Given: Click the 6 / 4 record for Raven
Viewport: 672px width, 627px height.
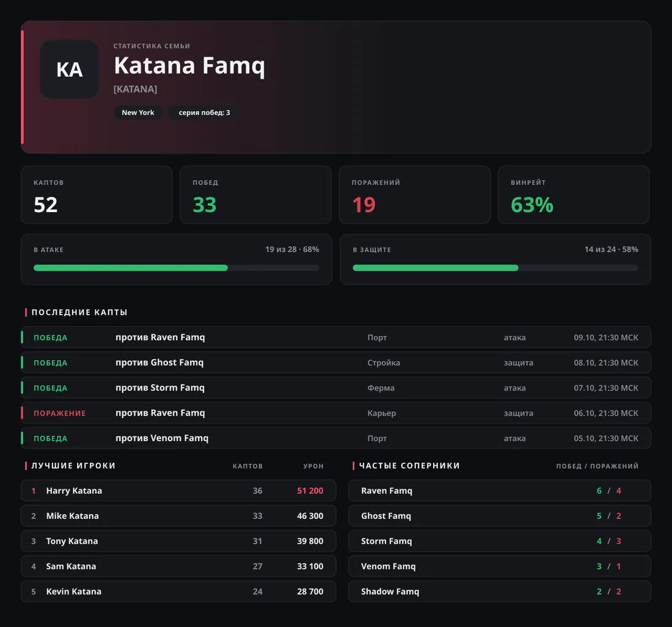Looking at the screenshot, I should click(609, 491).
